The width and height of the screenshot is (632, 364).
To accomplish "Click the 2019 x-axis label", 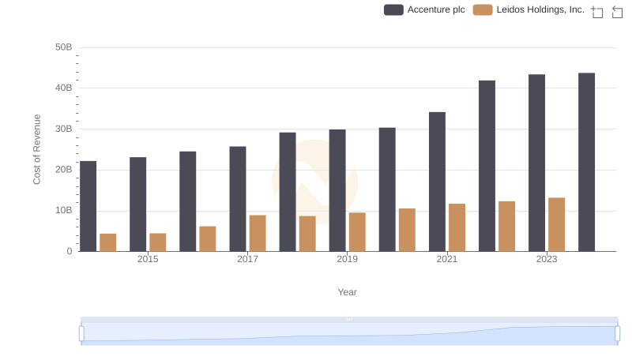I will coord(347,259).
